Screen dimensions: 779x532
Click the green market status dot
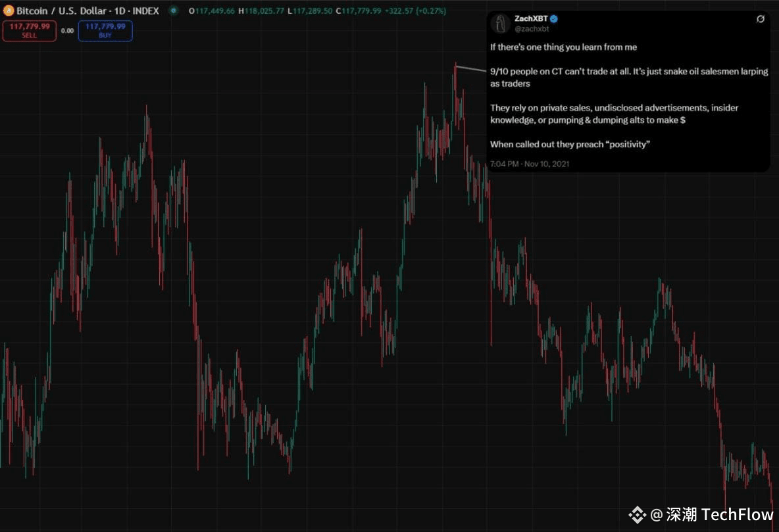(174, 11)
